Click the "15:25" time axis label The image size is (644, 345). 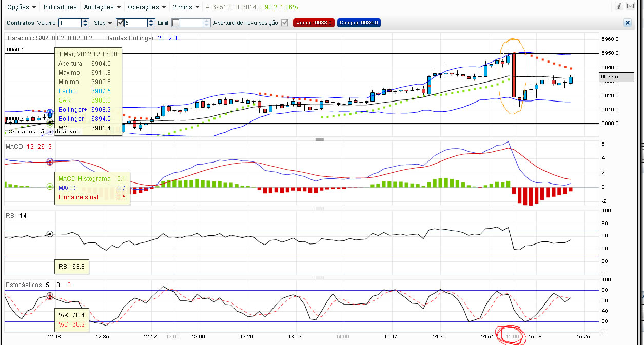(x=583, y=337)
